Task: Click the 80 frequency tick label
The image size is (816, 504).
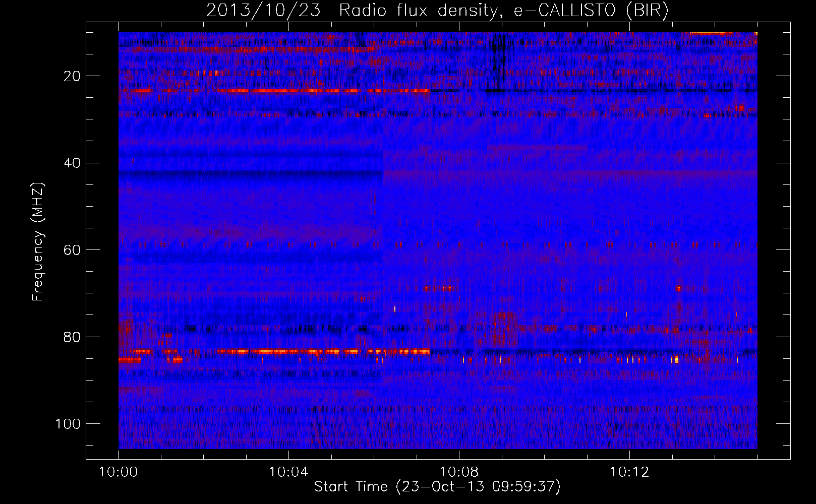Action: [x=73, y=337]
